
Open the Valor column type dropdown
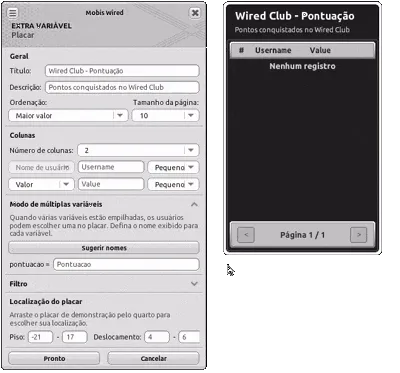41,184
